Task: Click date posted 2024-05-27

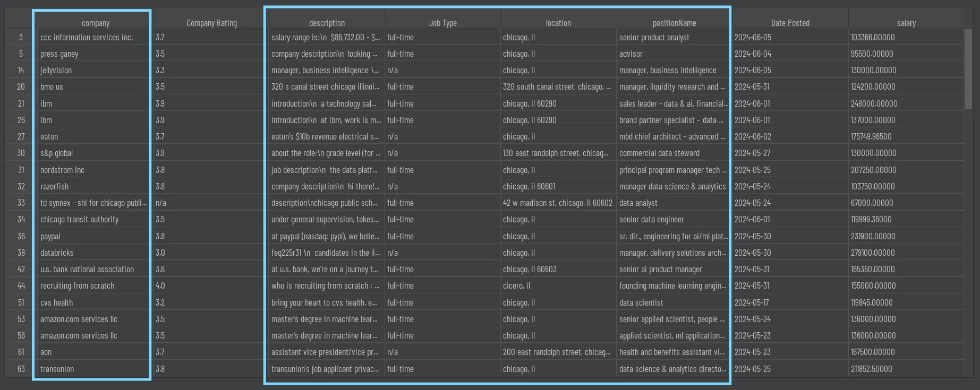Action: pyautogui.click(x=790, y=153)
